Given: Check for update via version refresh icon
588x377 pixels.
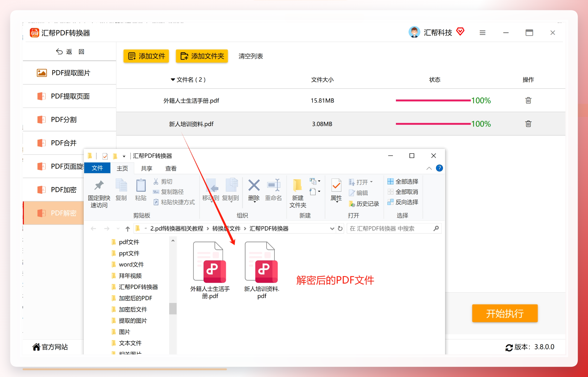Looking at the screenshot, I should point(509,347).
